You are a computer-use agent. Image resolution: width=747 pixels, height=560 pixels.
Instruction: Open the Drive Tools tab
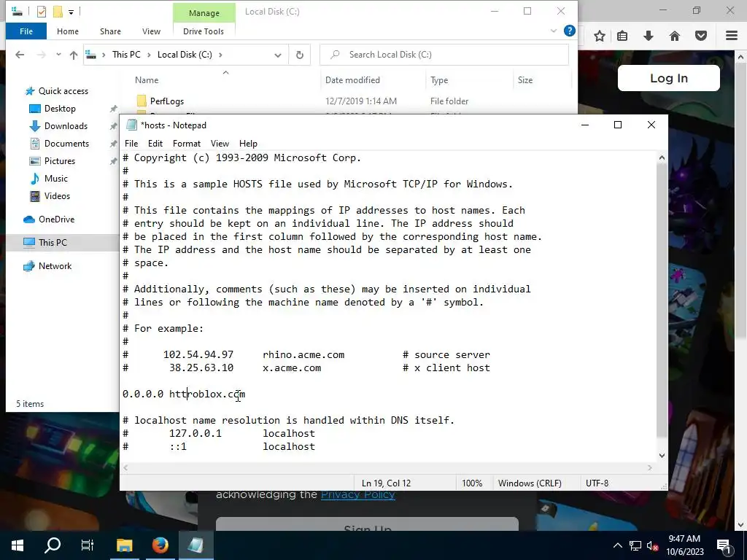point(204,31)
